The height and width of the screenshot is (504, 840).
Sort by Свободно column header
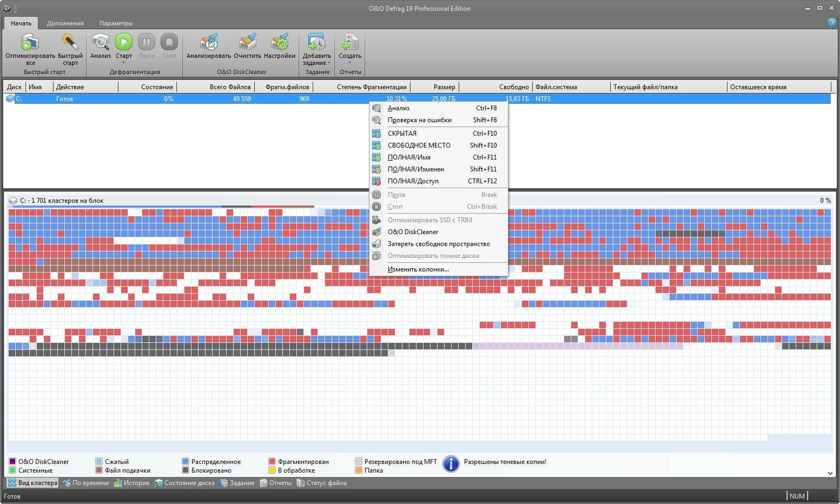tap(495, 87)
